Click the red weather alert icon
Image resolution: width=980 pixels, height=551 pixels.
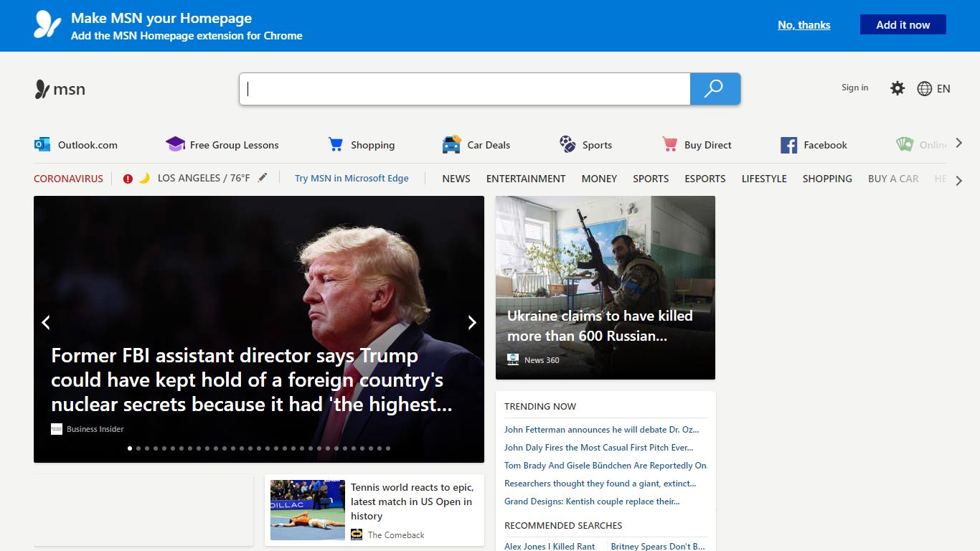point(128,179)
